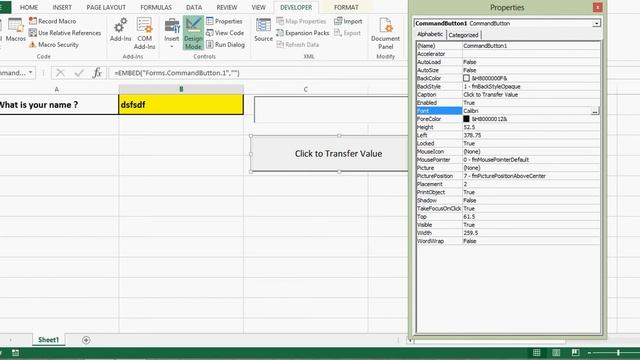The width and height of the screenshot is (640, 360).
Task: Open the Document Panel
Action: (385, 33)
